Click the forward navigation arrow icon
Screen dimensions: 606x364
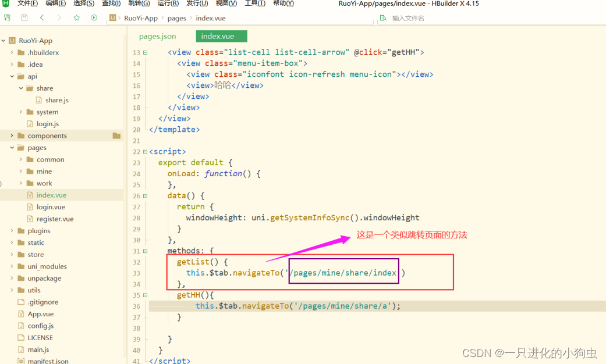point(59,18)
